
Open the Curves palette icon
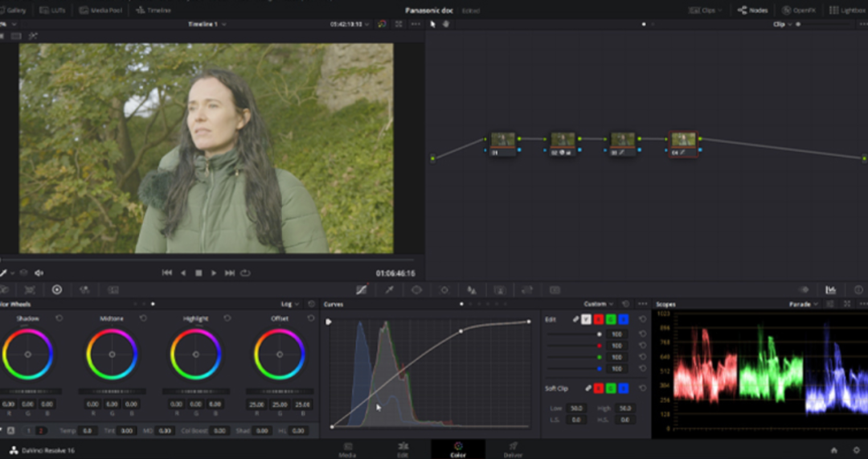362,289
